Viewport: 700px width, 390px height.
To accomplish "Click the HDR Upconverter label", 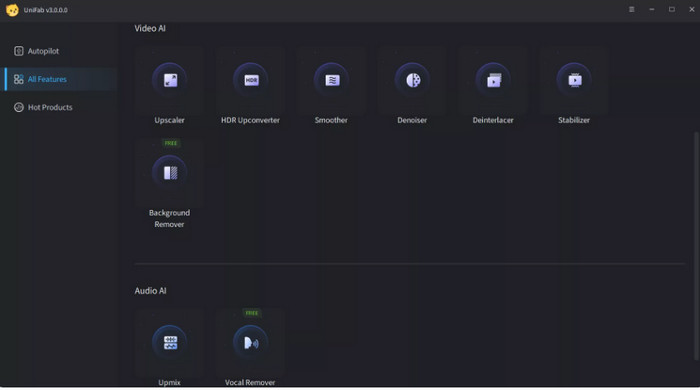I will point(250,120).
